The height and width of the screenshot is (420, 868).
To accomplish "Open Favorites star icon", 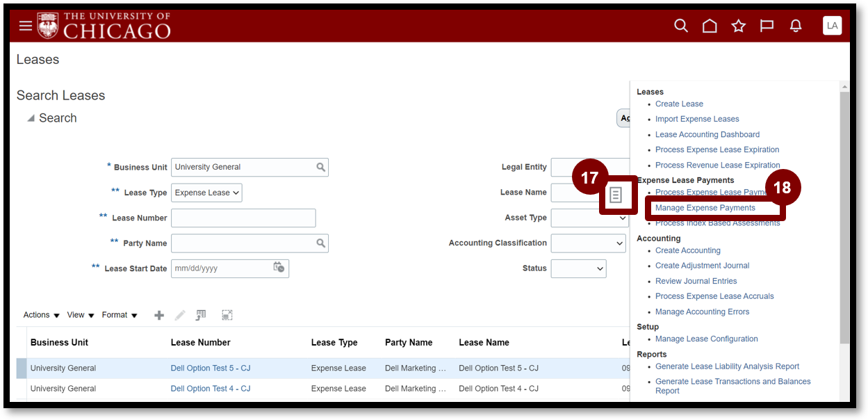I will [x=738, y=26].
